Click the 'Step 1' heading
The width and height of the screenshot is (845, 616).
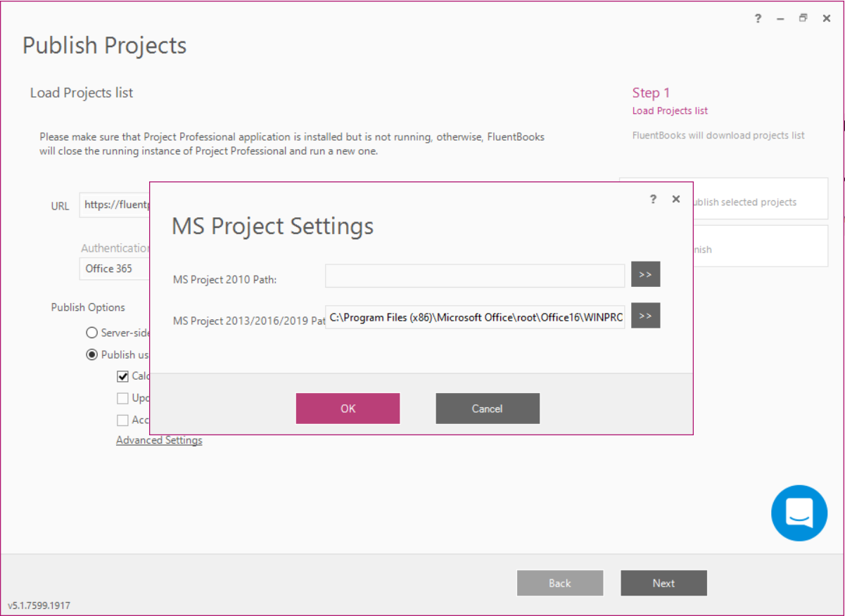(652, 93)
